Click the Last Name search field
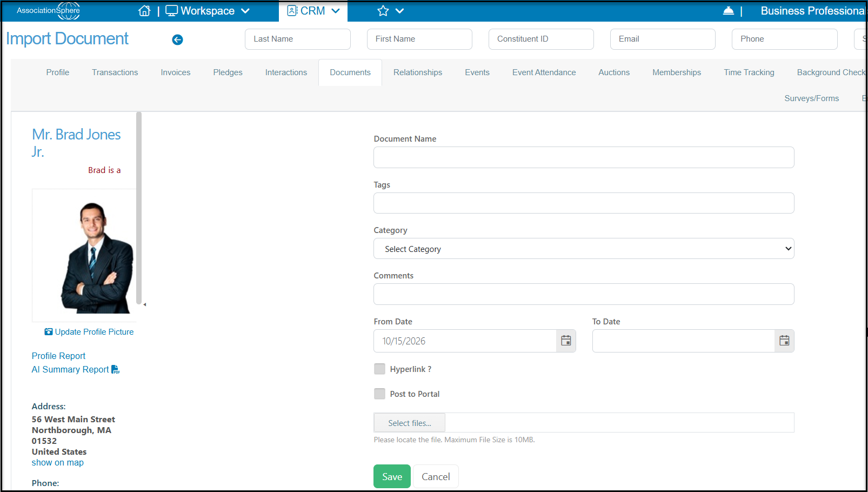The image size is (868, 492). click(298, 39)
